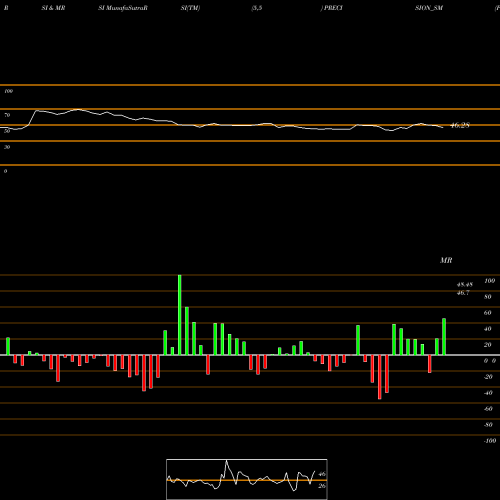Click the 'SION_SM' header text
Viewport: 500px width, 500px height.
pos(429,8)
